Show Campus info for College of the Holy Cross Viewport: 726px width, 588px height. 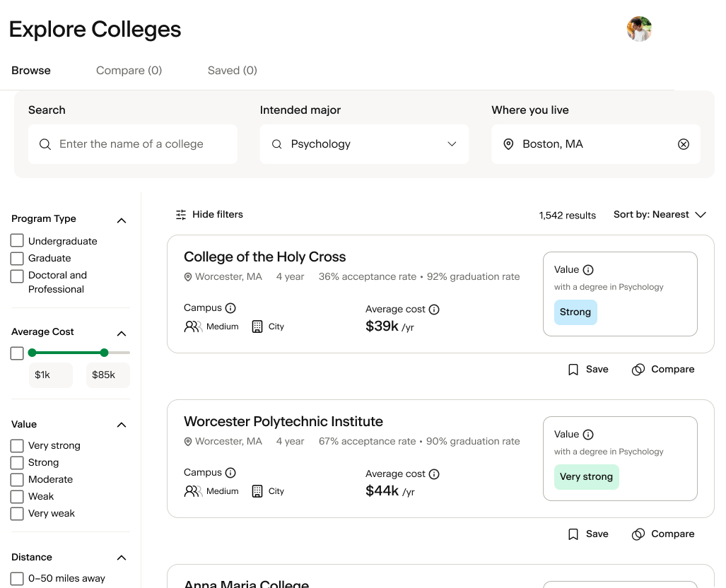pyautogui.click(x=230, y=308)
